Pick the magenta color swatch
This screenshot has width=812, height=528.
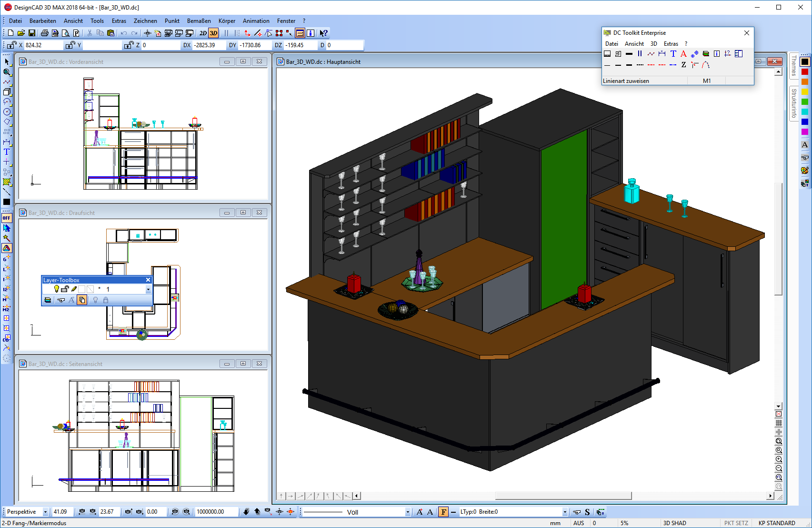tap(805, 132)
